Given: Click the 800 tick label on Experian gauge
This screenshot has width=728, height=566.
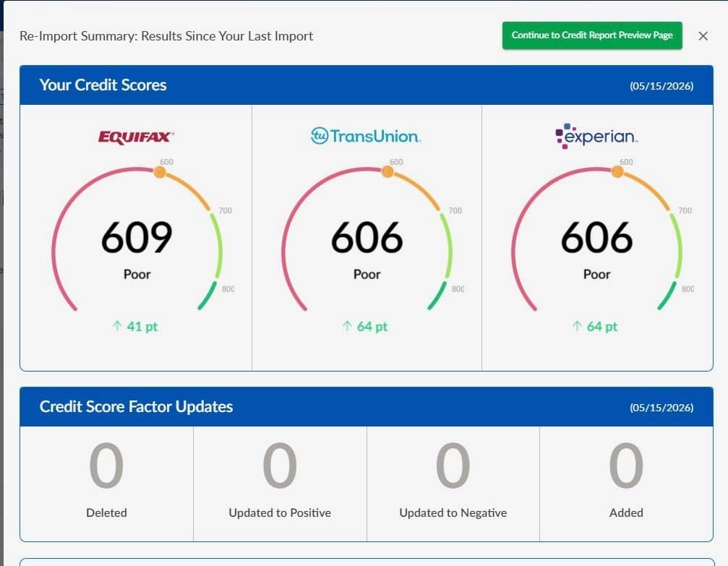Looking at the screenshot, I should coord(688,289).
